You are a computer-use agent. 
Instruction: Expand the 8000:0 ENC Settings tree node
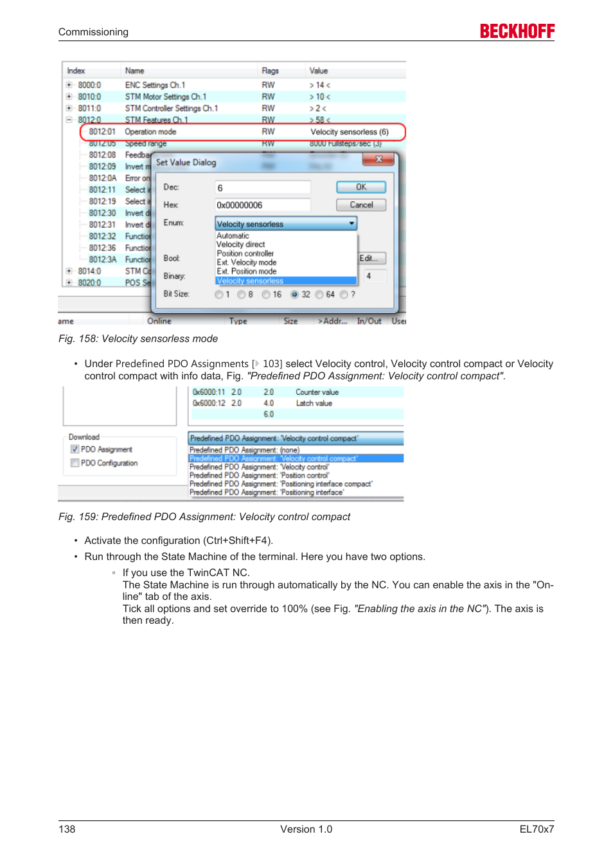pyautogui.click(x=69, y=85)
